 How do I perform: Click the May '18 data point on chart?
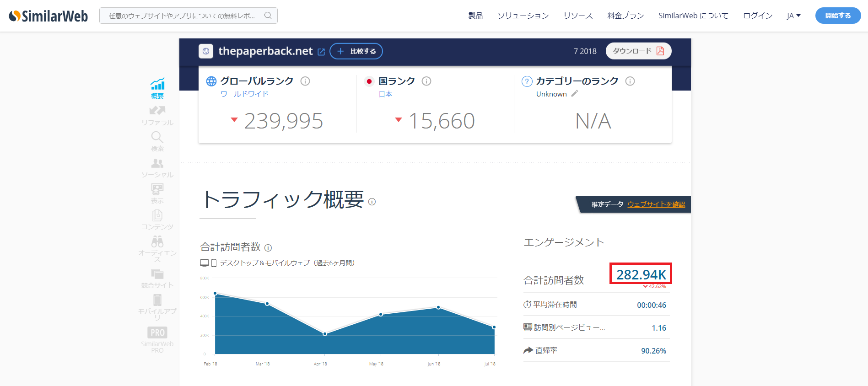coord(381,314)
